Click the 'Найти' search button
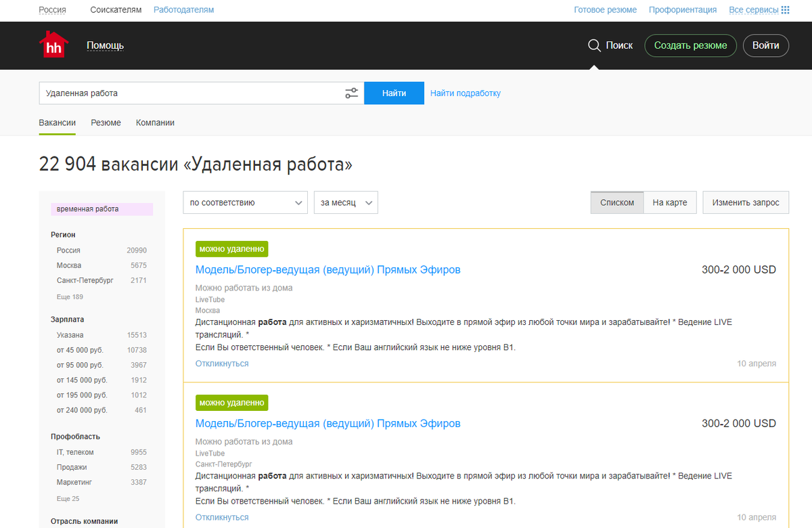 pos(394,92)
